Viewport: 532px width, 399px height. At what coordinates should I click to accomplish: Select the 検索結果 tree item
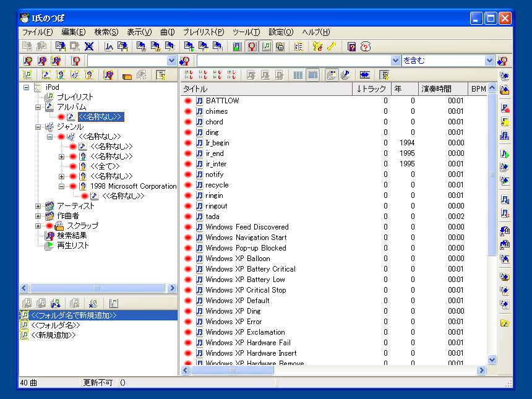point(72,236)
